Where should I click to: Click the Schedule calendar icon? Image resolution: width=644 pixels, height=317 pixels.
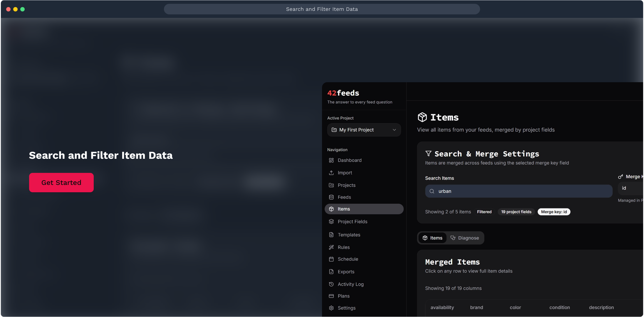pyautogui.click(x=331, y=259)
